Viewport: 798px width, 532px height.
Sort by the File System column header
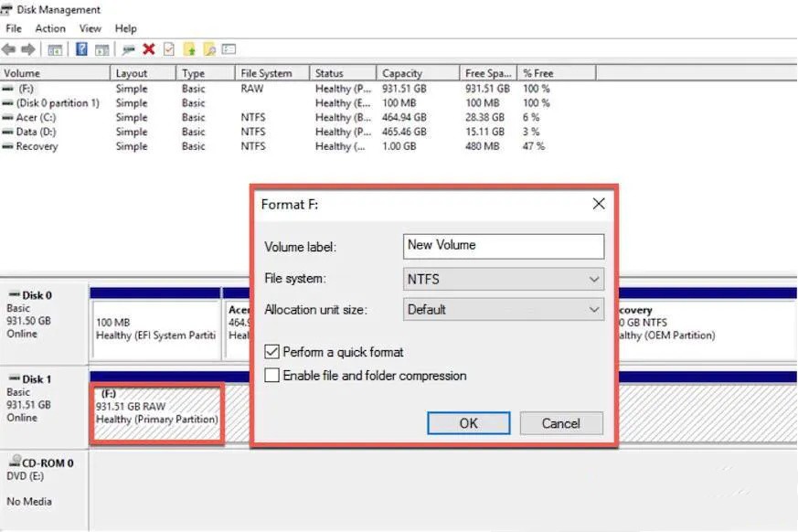click(x=272, y=73)
